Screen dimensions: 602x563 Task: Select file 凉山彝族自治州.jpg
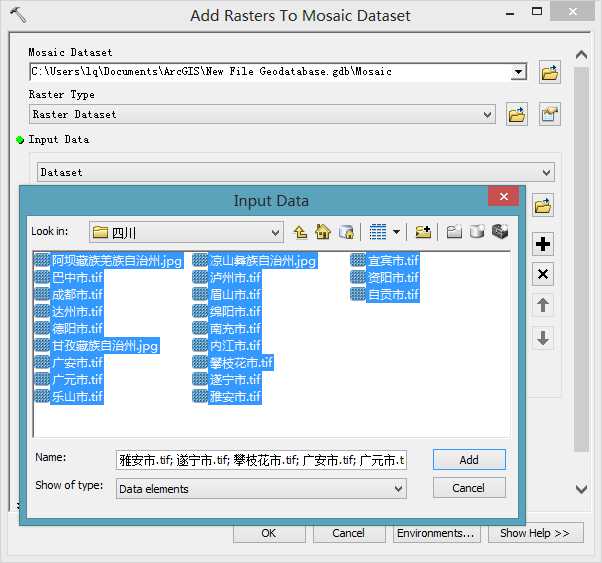(255, 261)
